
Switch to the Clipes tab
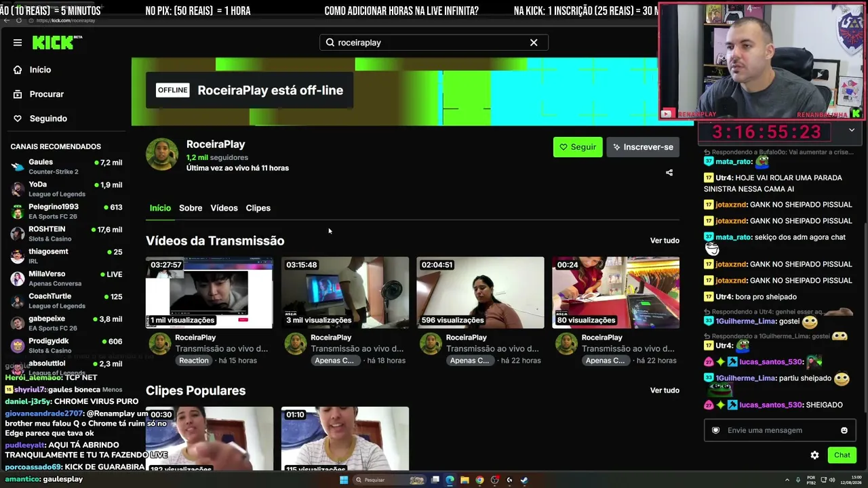coord(258,208)
